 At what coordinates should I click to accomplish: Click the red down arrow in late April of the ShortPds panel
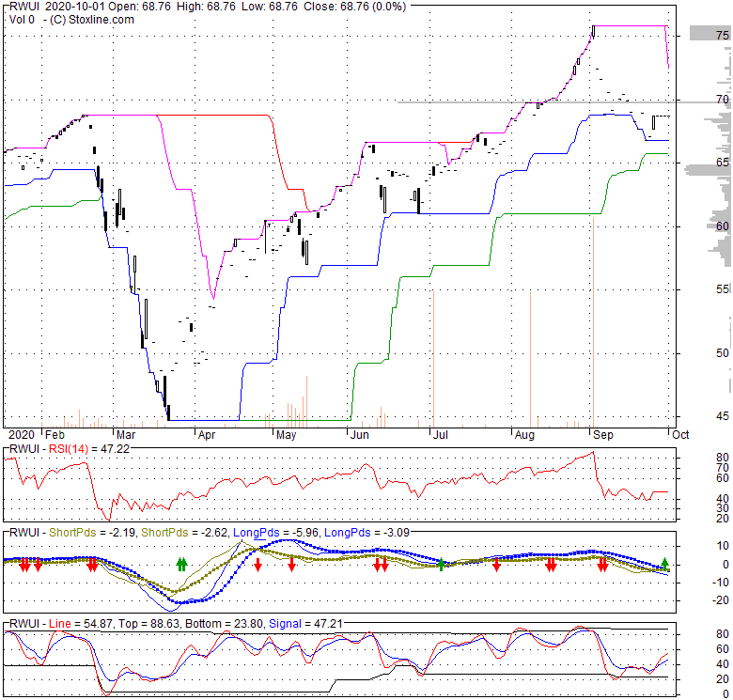click(257, 565)
